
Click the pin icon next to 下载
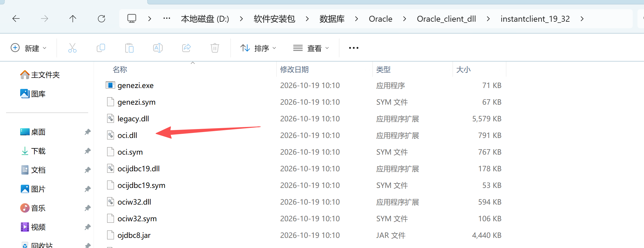point(88,151)
